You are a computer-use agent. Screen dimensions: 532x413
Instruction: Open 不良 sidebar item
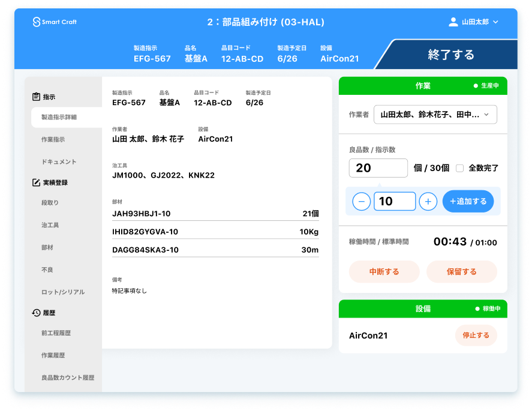click(x=47, y=270)
